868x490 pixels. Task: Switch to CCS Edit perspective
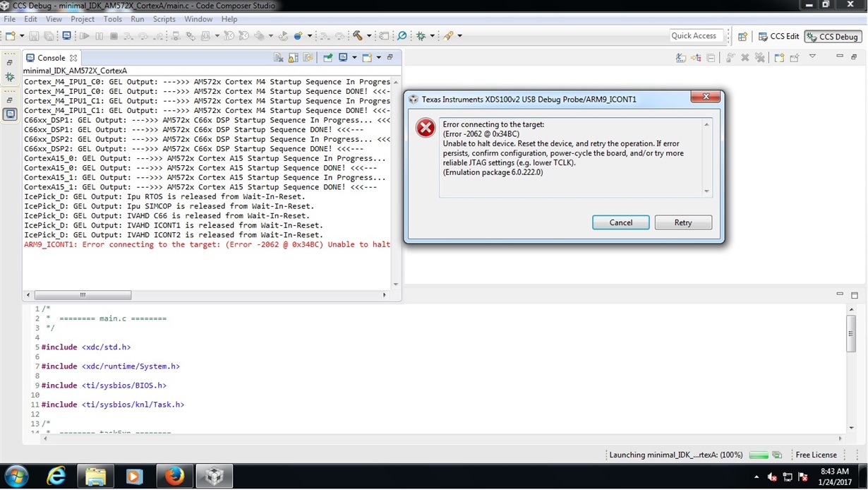pyautogui.click(x=778, y=36)
